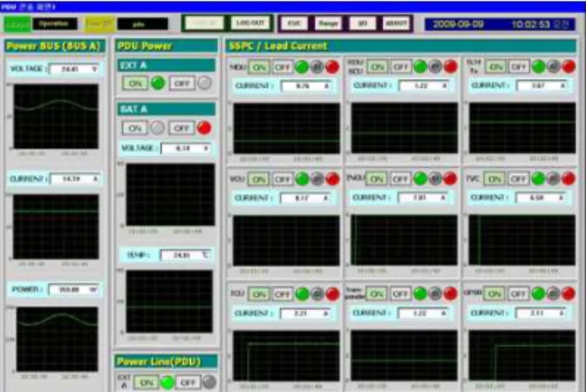Turn BAT A power OFF

181,128
